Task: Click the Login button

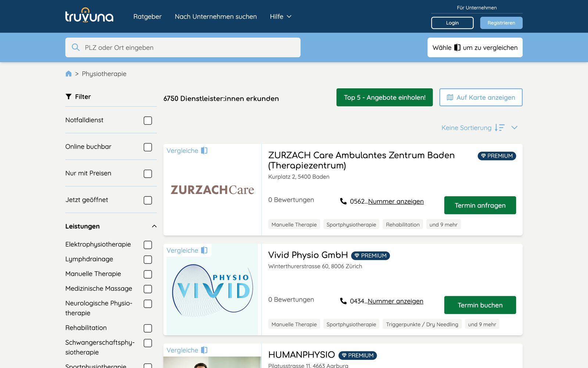Action: [x=452, y=23]
